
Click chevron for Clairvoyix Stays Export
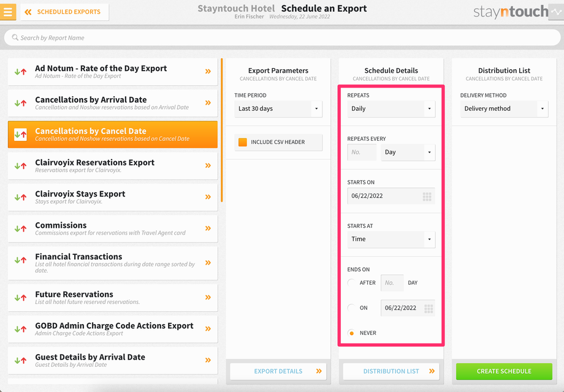[208, 197]
